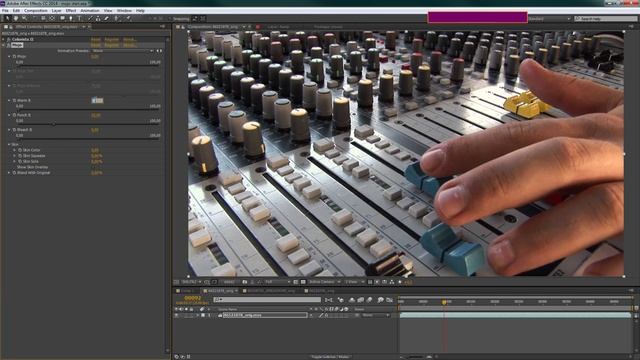Select the Rectangle mask tool
The width and height of the screenshot is (640, 360).
pos(62,18)
